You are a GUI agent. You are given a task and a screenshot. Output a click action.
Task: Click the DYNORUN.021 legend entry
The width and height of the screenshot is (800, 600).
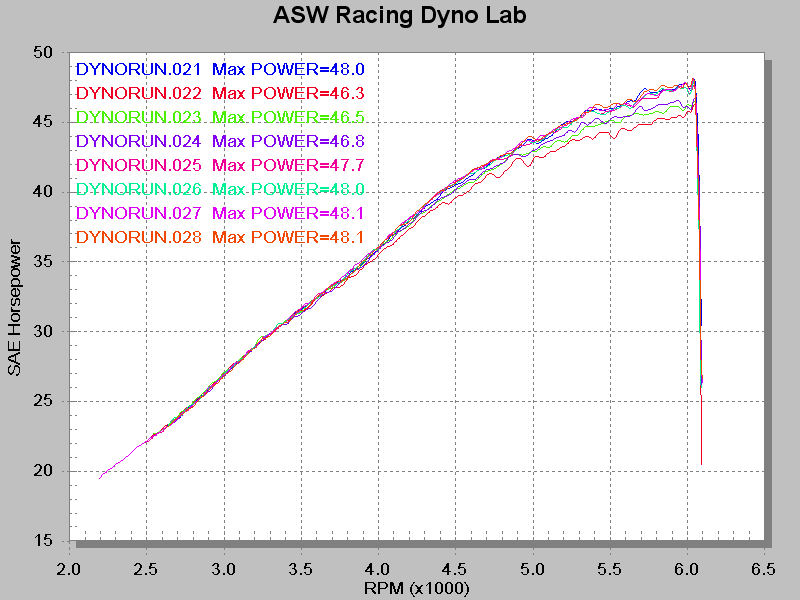[x=138, y=70]
